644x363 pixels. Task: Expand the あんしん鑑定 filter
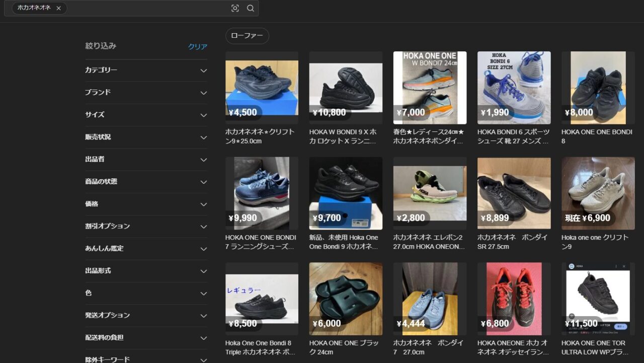146,249
